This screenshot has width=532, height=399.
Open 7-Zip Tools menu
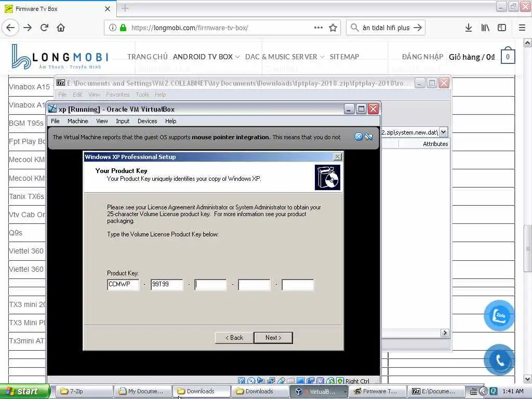click(x=142, y=95)
